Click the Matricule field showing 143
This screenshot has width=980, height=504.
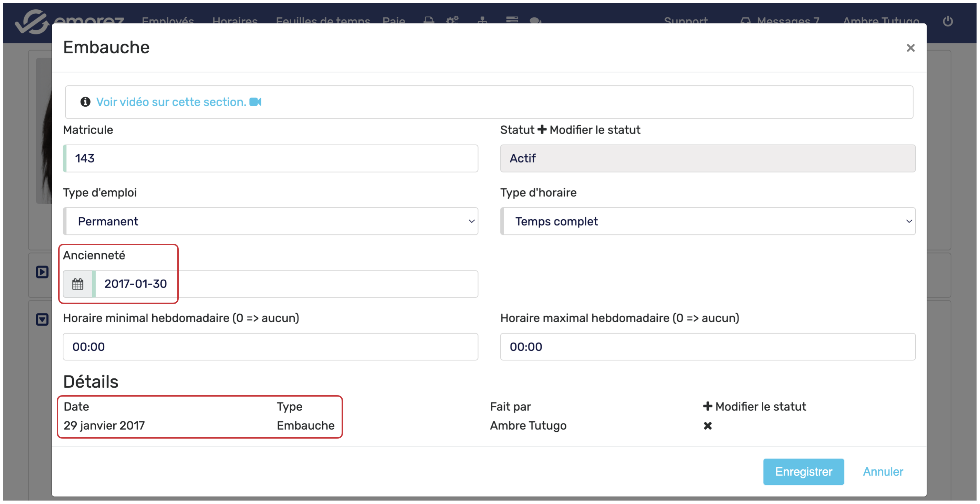[x=271, y=158]
